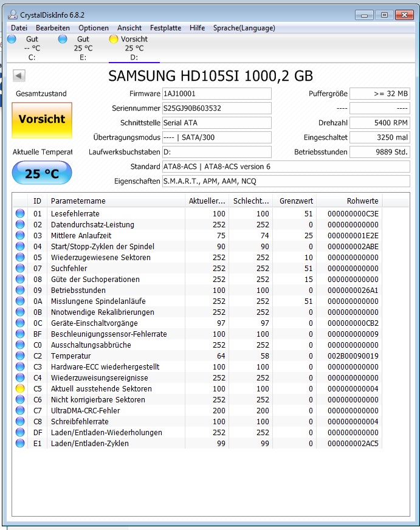Viewport: 420px width, 530px height.
Task: Click the status icon for Lesefehlerrate
Action: point(20,213)
